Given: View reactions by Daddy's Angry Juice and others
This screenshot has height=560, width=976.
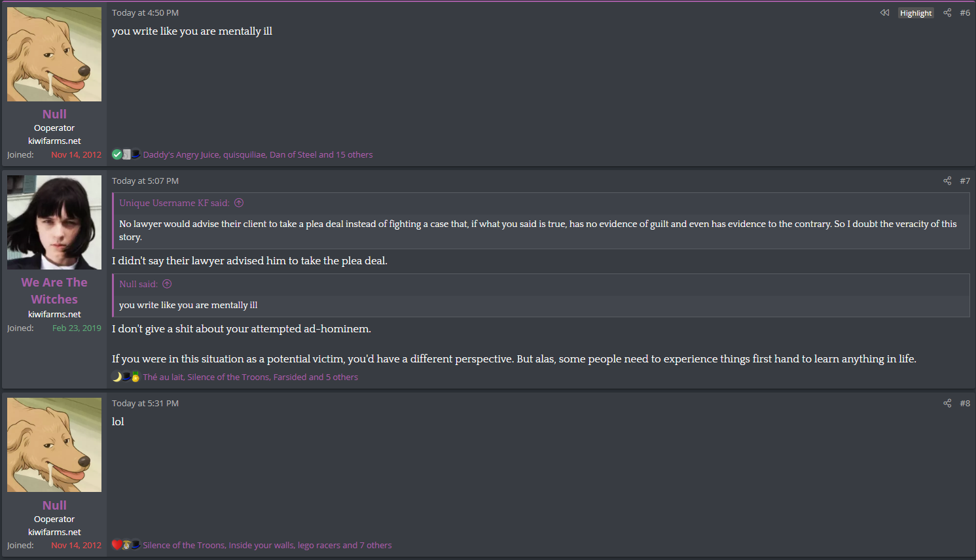Looking at the screenshot, I should (x=258, y=154).
